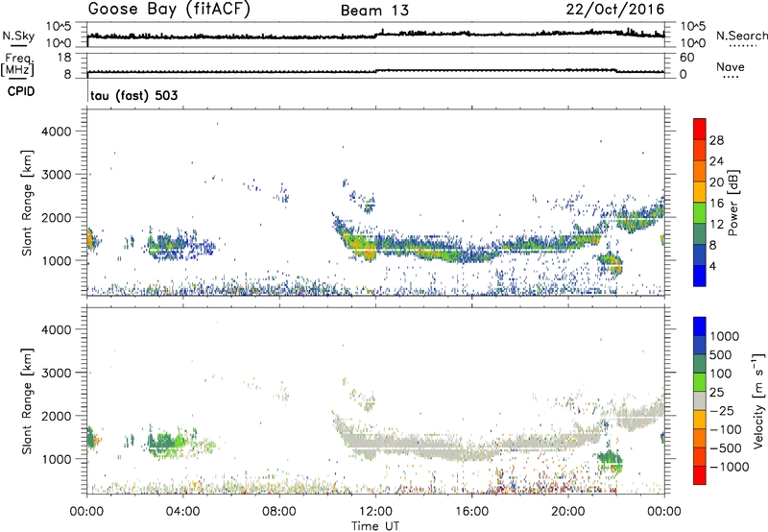Select the tau (fast) 503 text
The image size is (768, 532).
[134, 95]
